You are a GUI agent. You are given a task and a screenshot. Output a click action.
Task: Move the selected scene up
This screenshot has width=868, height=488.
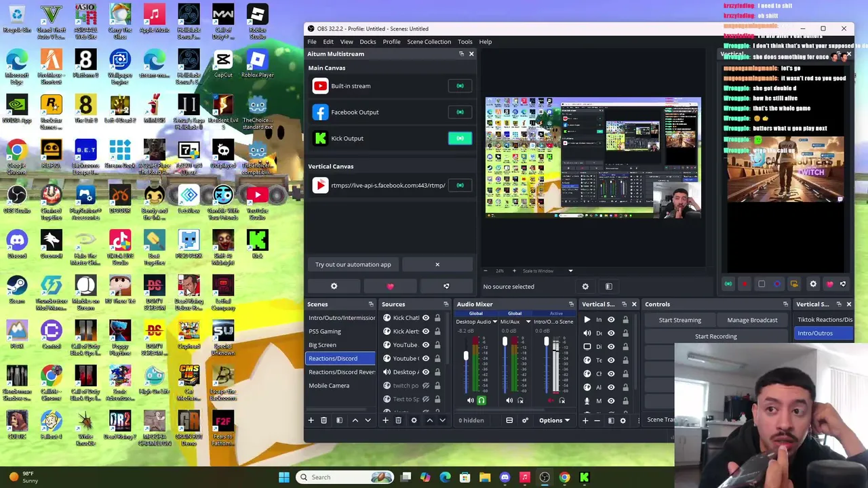coord(355,420)
